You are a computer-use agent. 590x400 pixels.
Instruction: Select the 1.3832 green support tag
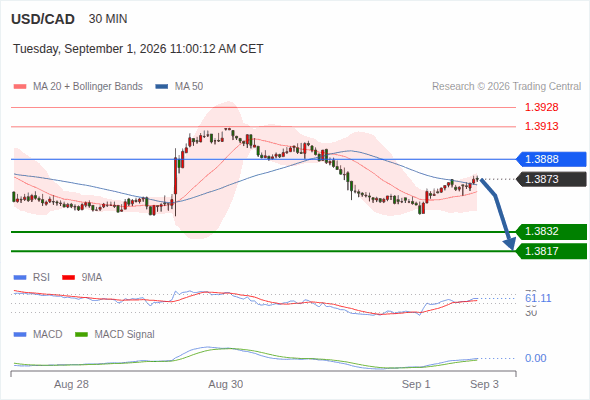pos(552,231)
